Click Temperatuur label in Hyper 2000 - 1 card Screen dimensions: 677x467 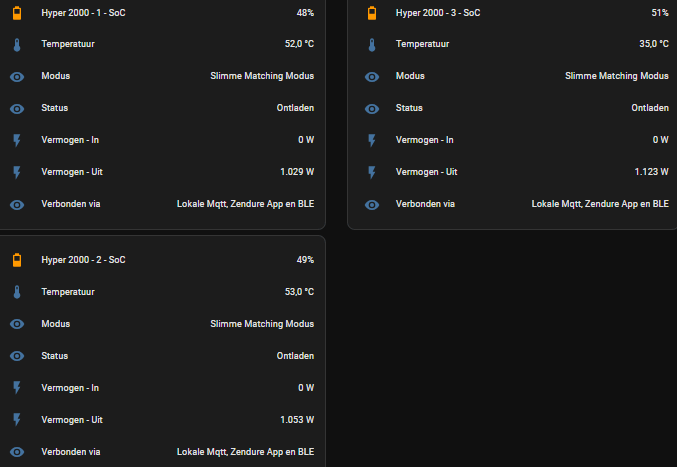[x=68, y=44]
